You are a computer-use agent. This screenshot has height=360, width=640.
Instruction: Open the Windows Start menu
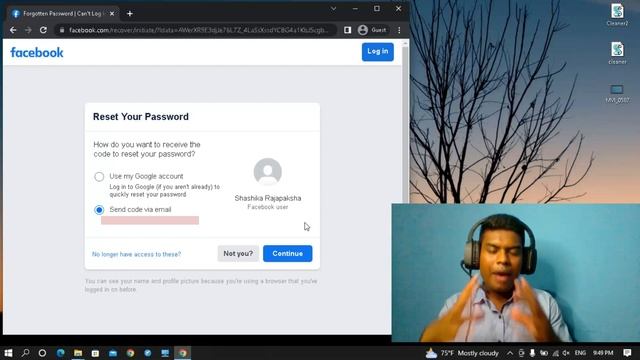[8, 353]
